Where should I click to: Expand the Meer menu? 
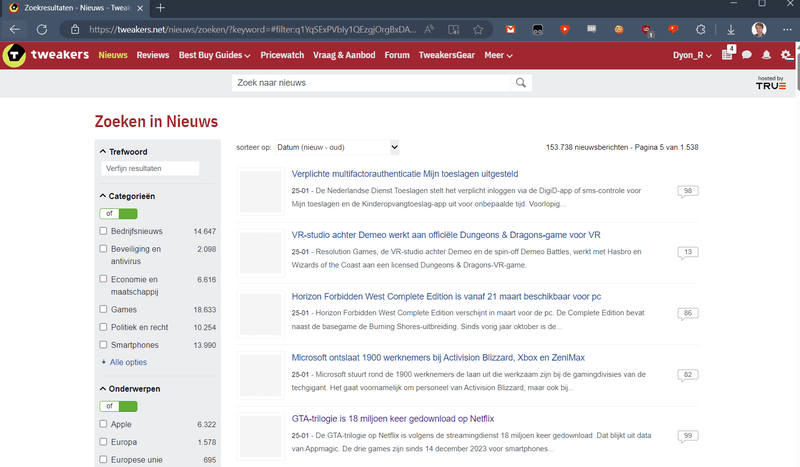[x=498, y=55]
